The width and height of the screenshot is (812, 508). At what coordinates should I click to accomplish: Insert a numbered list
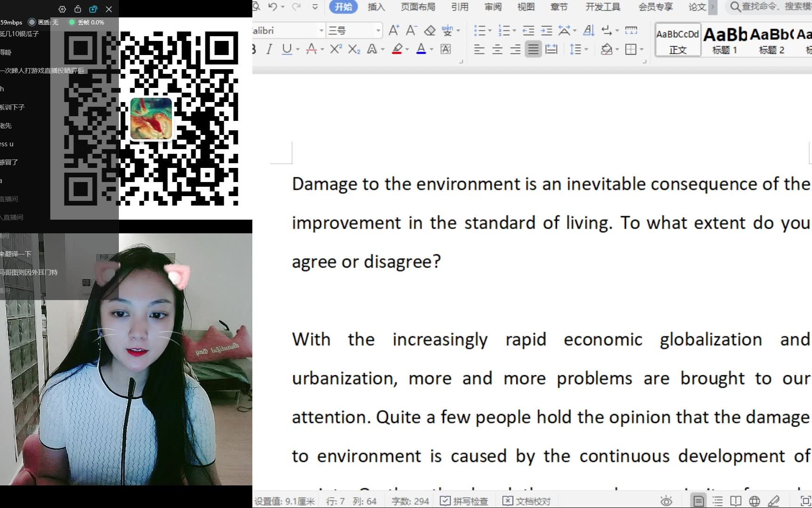(x=504, y=31)
